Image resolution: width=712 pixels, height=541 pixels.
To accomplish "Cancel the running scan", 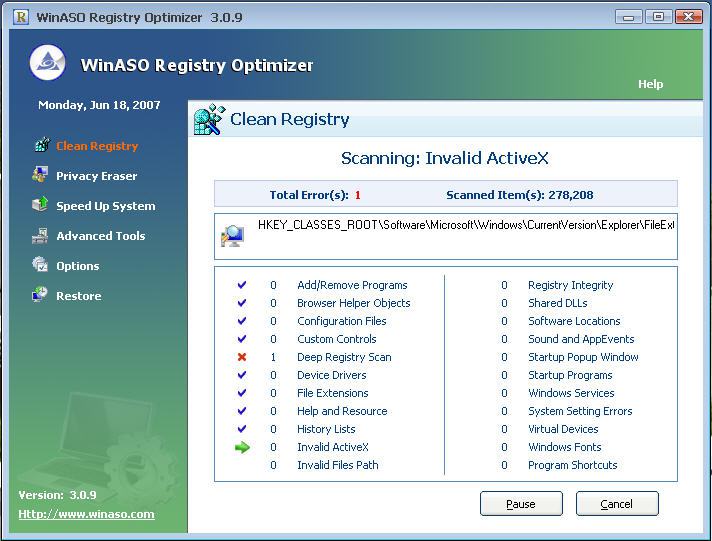I will (x=616, y=504).
